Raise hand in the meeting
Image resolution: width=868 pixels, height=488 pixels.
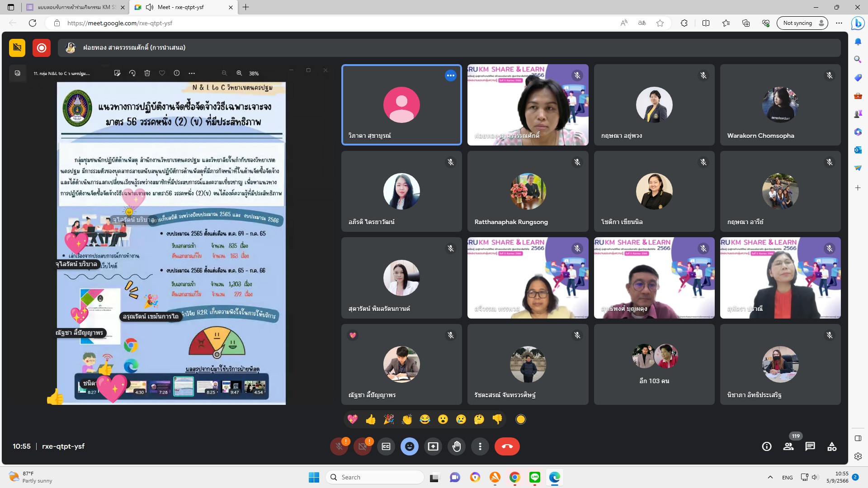tap(457, 446)
